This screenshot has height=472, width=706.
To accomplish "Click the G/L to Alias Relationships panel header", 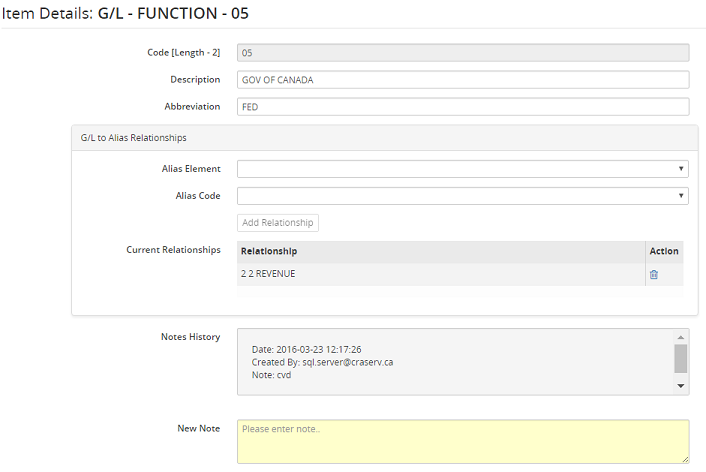I will pos(384,138).
